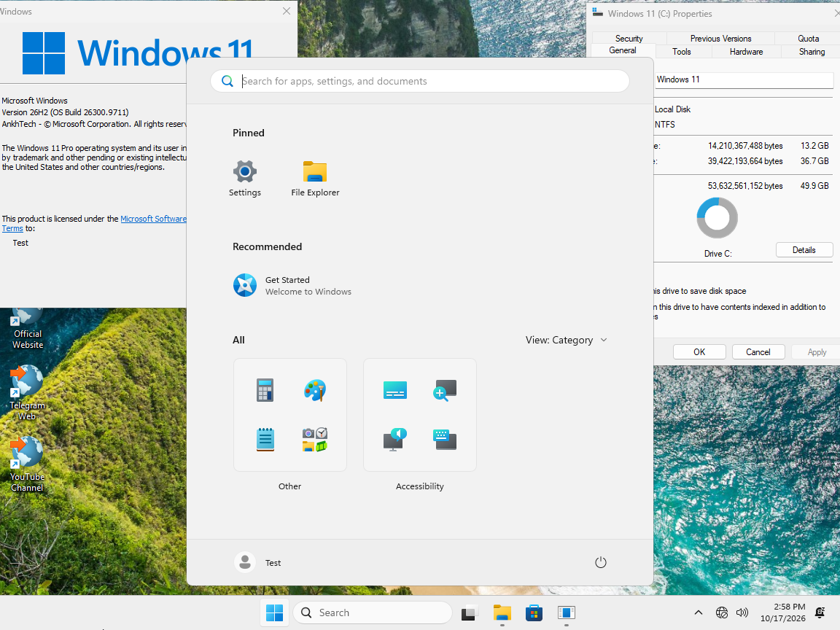Expand the View: Category dropdown

coord(567,341)
